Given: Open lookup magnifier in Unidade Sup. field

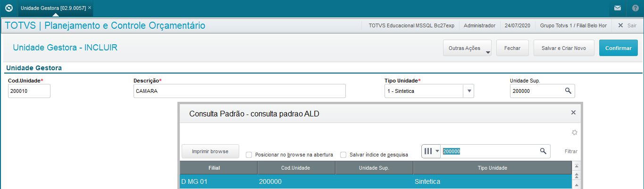Looking at the screenshot, I should click(x=568, y=91).
